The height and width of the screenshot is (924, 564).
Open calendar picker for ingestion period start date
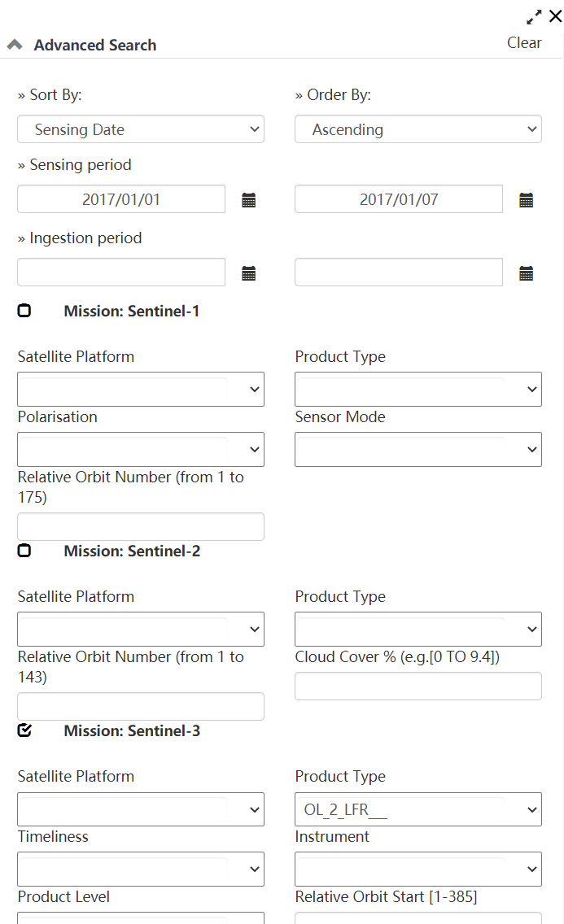coord(248,272)
